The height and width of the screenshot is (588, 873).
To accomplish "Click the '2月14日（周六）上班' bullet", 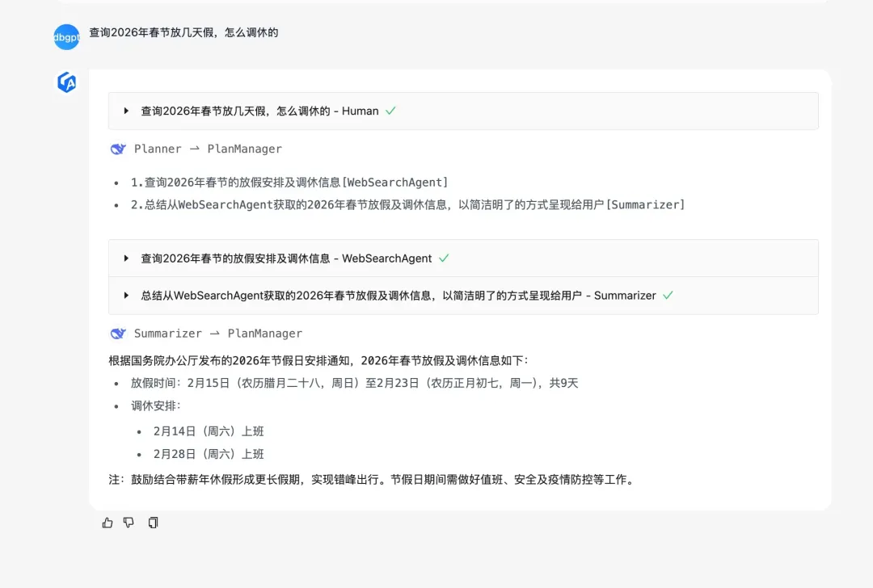I will point(209,431).
